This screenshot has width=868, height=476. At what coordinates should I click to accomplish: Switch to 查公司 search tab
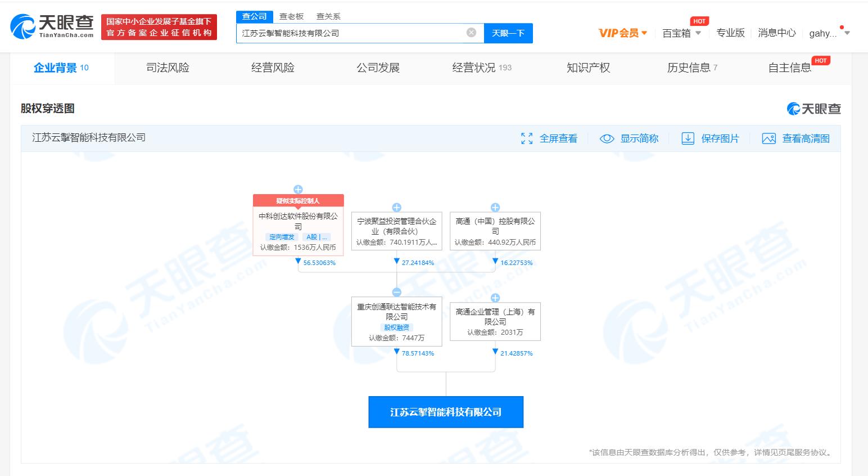coord(255,16)
